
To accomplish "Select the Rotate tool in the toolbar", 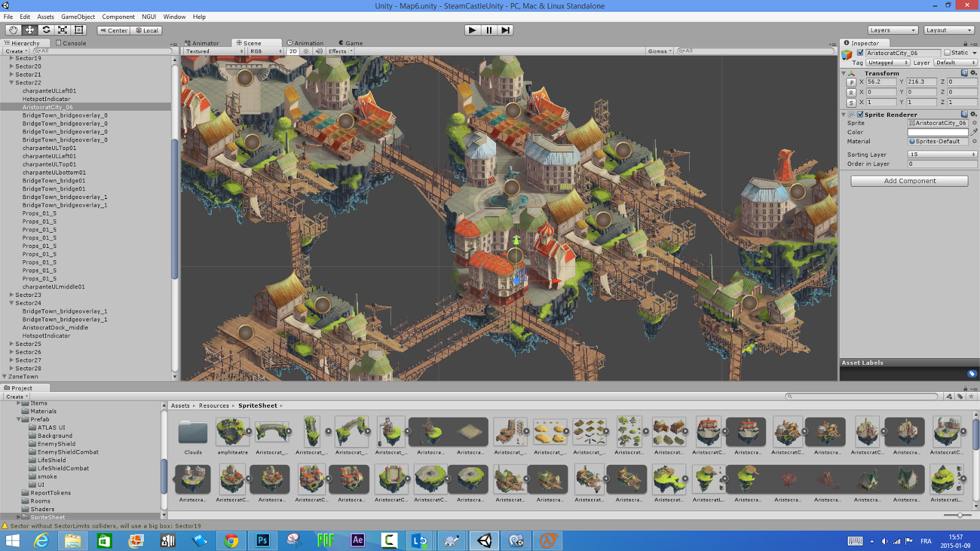I will [46, 30].
